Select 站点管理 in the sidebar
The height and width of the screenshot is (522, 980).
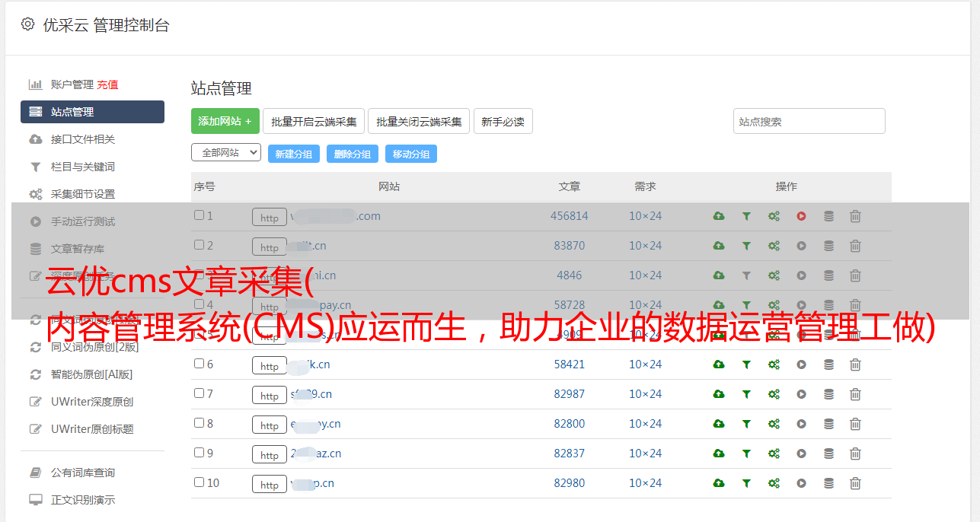(x=92, y=112)
